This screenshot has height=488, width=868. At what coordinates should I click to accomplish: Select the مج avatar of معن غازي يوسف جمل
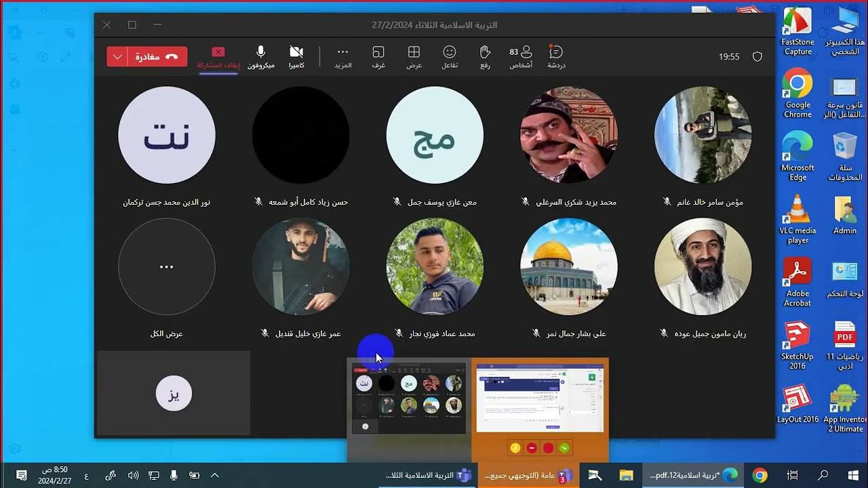[x=435, y=135]
